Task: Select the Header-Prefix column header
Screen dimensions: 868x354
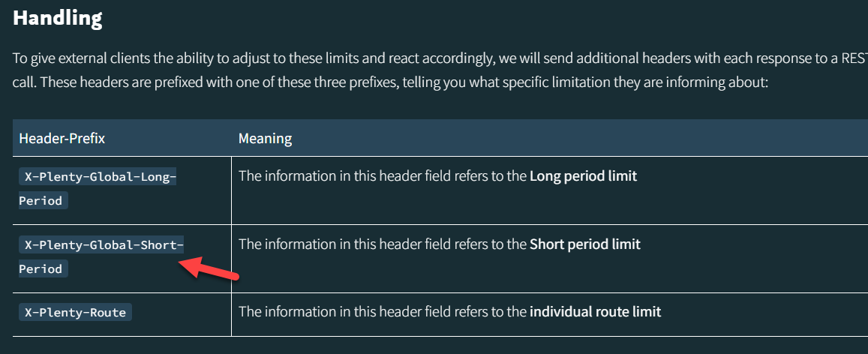Action: point(62,138)
